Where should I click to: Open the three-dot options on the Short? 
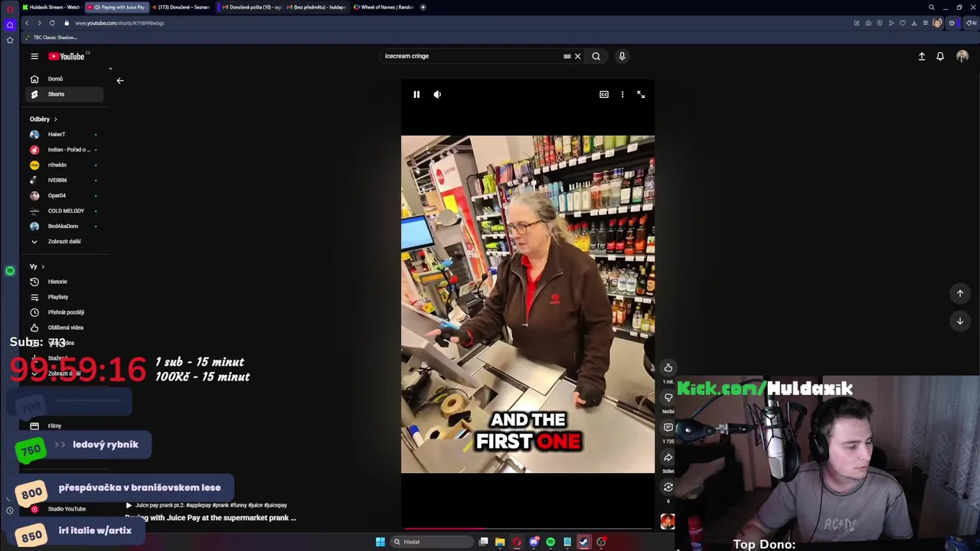coord(622,94)
